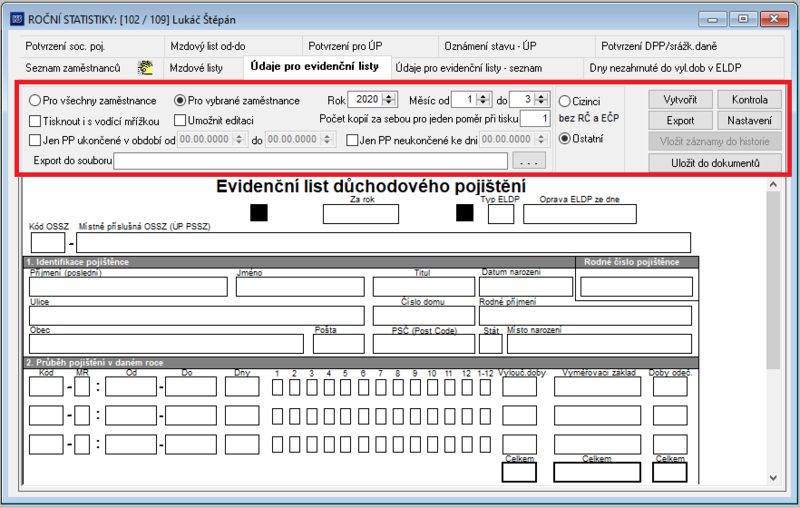800x508 pixels.
Task: Check Jen PP ukončené v období
Action: [35, 140]
